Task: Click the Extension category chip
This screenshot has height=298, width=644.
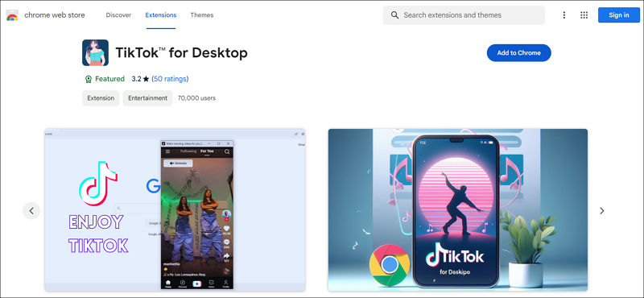Action: tap(101, 98)
